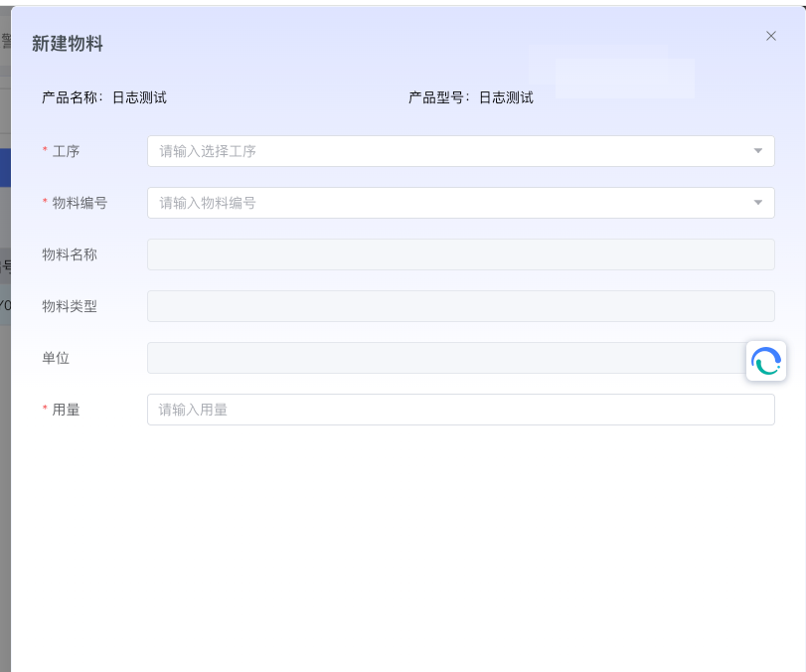Click the 产品型号 label text
This screenshot has width=806, height=672.
[x=438, y=97]
